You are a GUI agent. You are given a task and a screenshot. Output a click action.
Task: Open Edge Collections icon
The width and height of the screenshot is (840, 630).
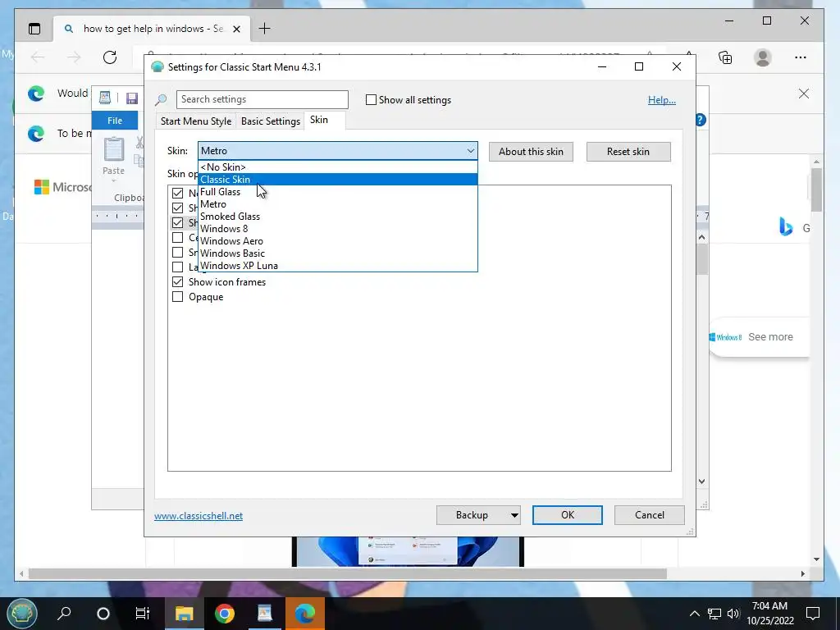[x=725, y=57]
